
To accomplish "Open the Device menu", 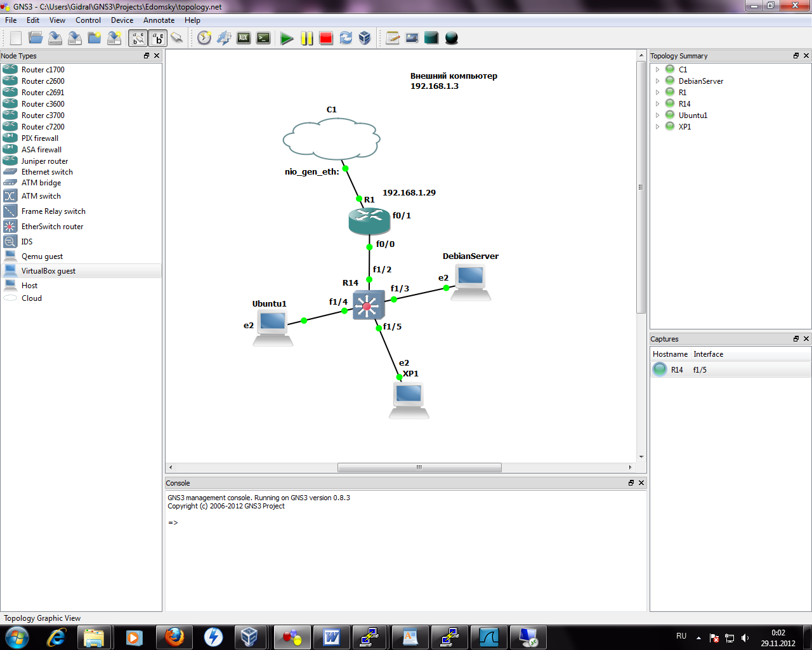I will tap(122, 20).
